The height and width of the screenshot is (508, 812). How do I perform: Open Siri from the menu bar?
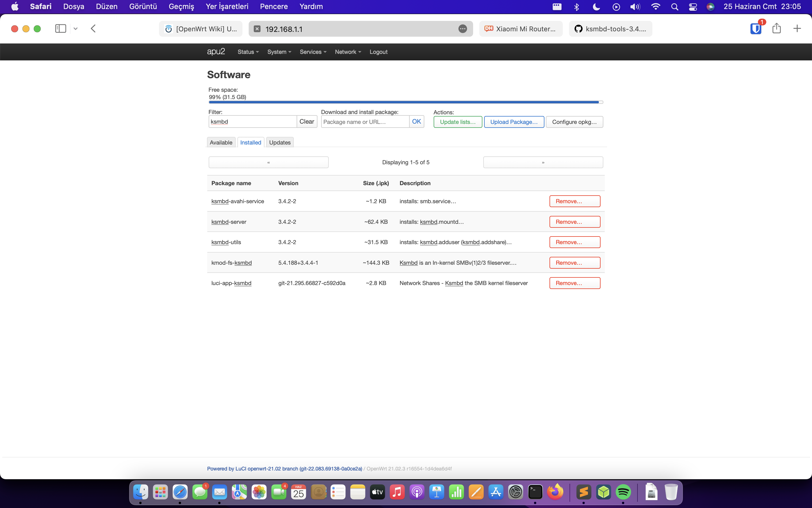coord(710,7)
